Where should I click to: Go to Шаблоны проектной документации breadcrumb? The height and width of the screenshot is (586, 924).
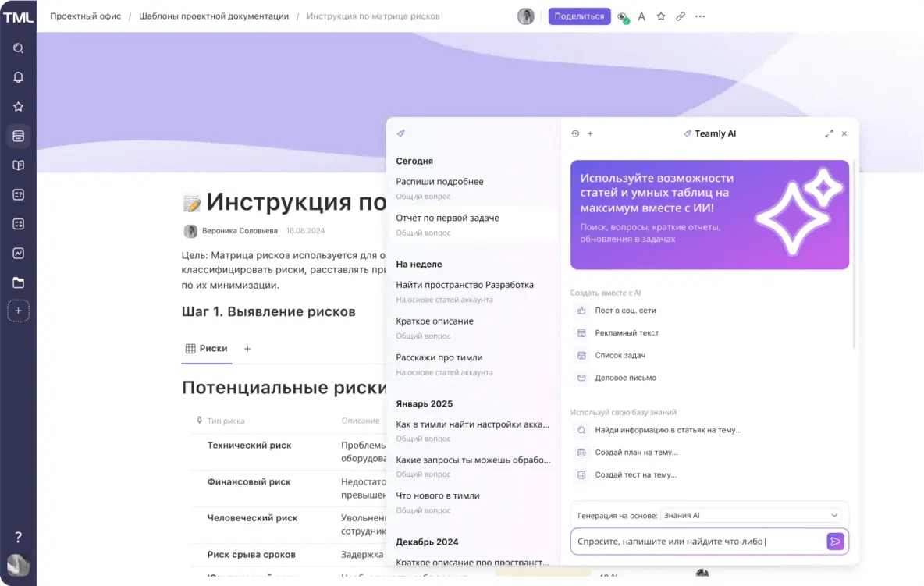point(214,16)
